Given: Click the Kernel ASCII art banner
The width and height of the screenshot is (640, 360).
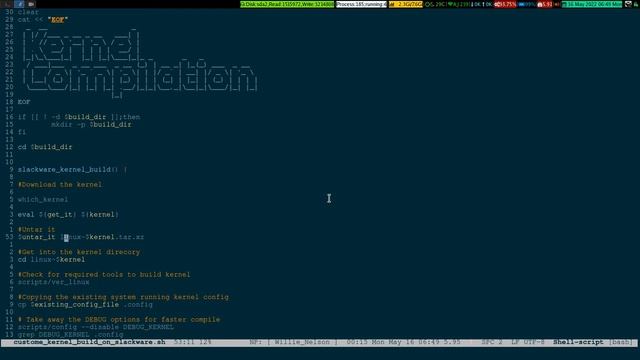Looking at the screenshot, I should (82, 46).
